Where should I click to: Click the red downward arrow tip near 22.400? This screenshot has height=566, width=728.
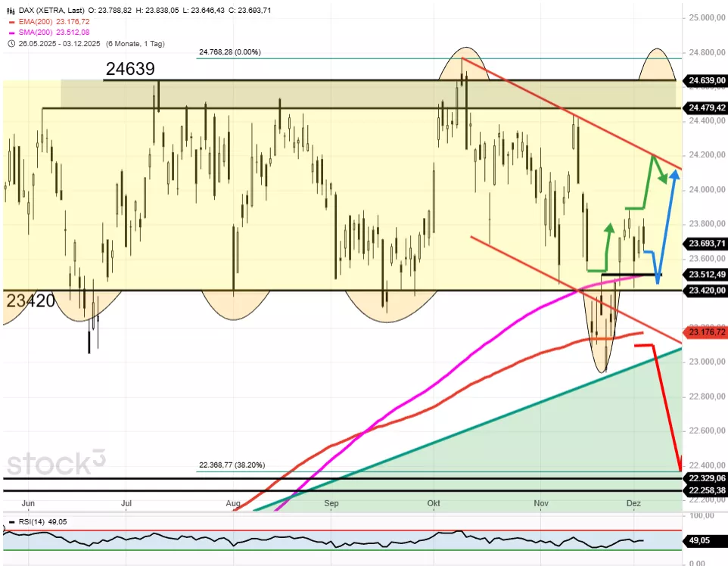click(x=680, y=467)
